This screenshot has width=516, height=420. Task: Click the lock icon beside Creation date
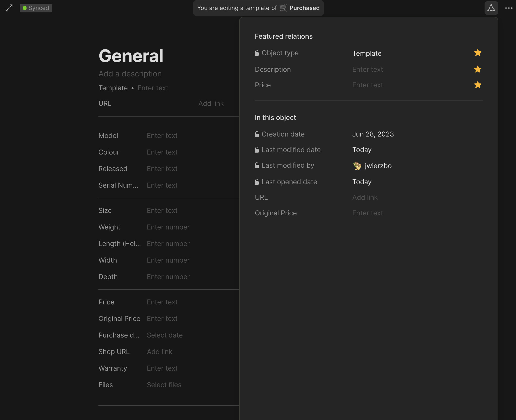point(257,134)
